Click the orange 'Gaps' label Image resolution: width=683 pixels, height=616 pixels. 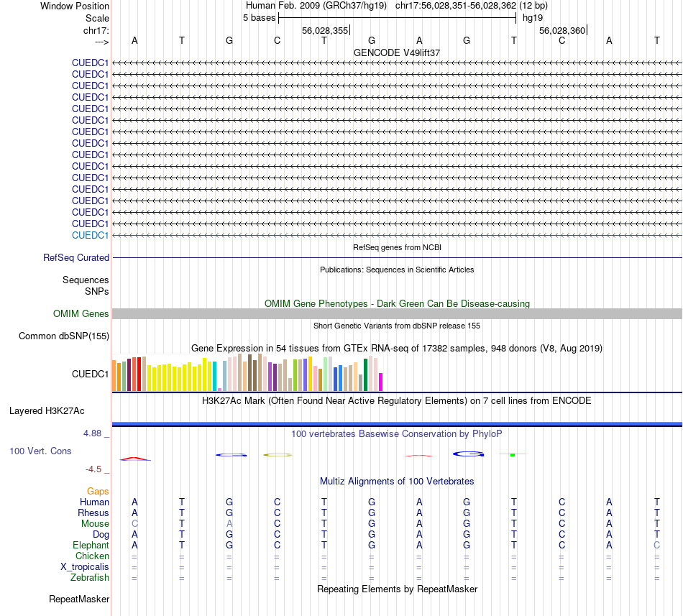pos(98,491)
